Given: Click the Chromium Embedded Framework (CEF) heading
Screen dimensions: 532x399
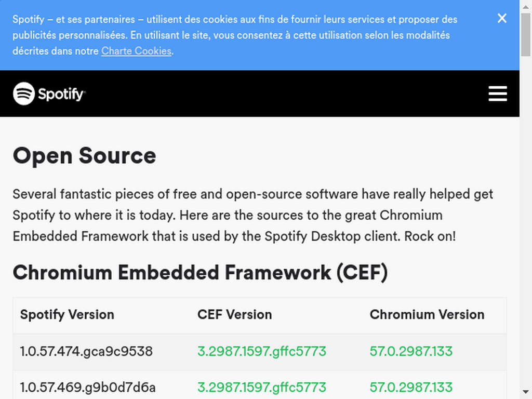Looking at the screenshot, I should click(200, 272).
